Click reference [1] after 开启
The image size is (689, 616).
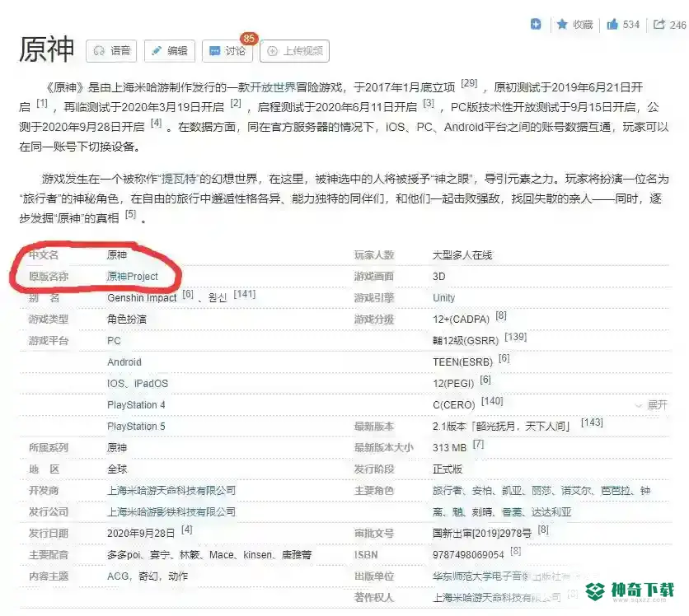point(42,103)
